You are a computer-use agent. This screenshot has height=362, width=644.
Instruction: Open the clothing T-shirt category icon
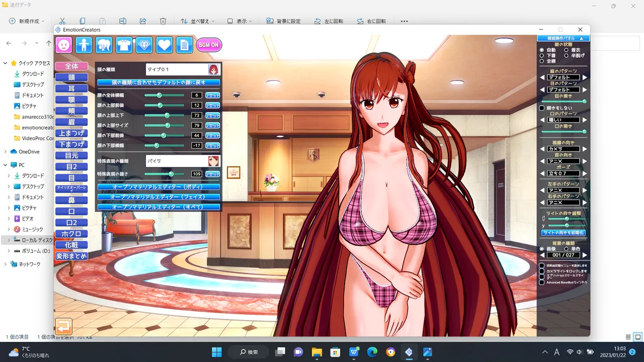(124, 45)
